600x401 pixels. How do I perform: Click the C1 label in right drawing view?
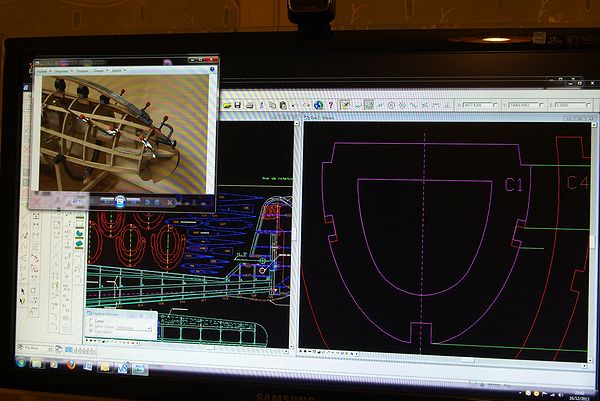click(x=514, y=184)
